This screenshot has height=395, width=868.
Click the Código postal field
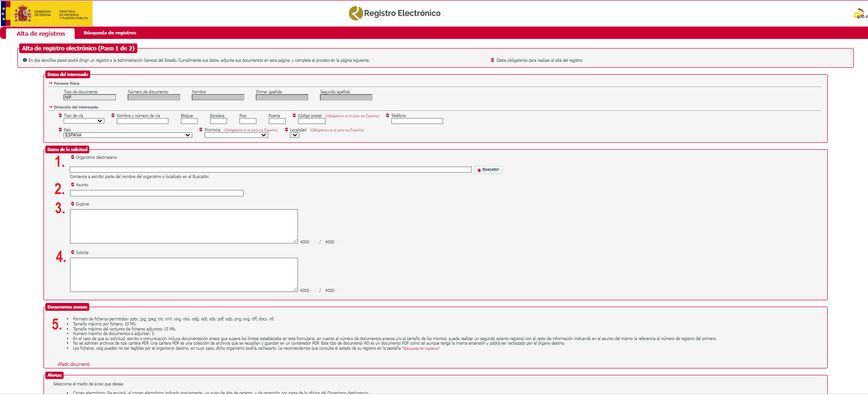coord(312,121)
